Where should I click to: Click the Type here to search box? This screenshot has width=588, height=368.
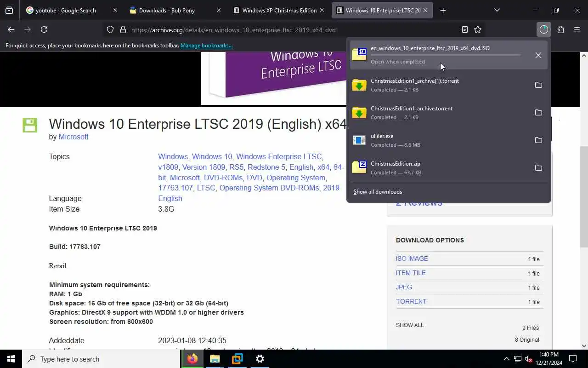coord(101,359)
